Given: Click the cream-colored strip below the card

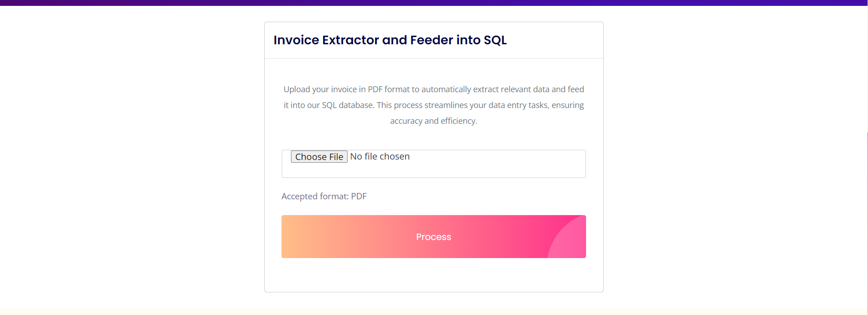Looking at the screenshot, I should click(434, 312).
